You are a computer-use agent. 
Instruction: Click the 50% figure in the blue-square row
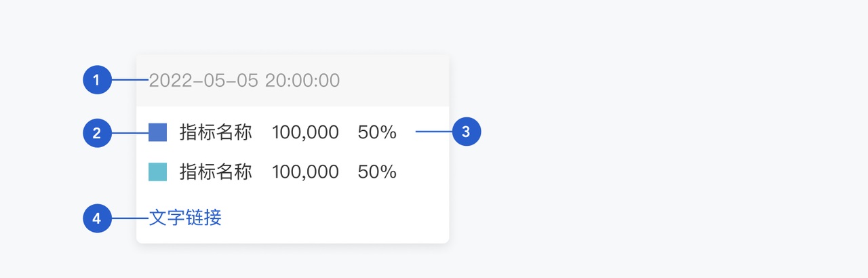pyautogui.click(x=377, y=133)
